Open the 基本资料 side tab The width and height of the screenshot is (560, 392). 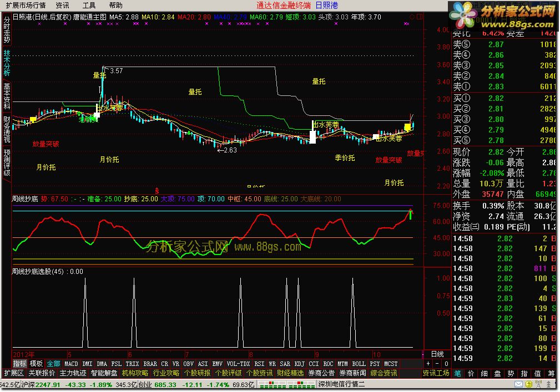7,96
